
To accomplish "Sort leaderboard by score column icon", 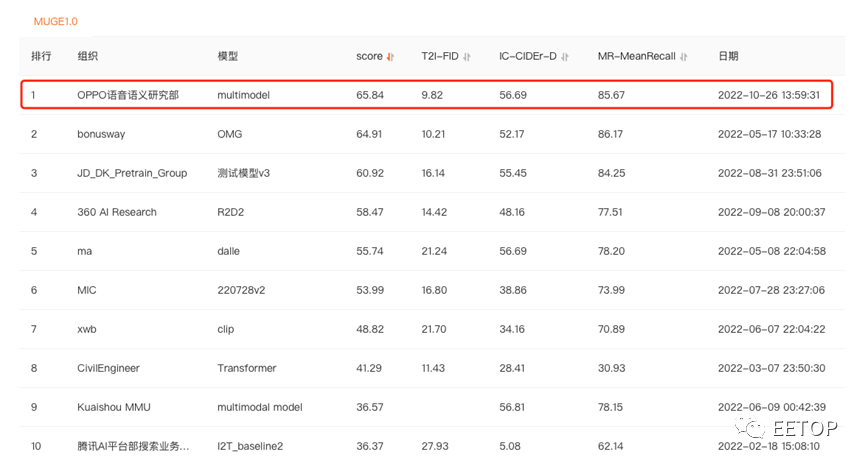I will 391,56.
